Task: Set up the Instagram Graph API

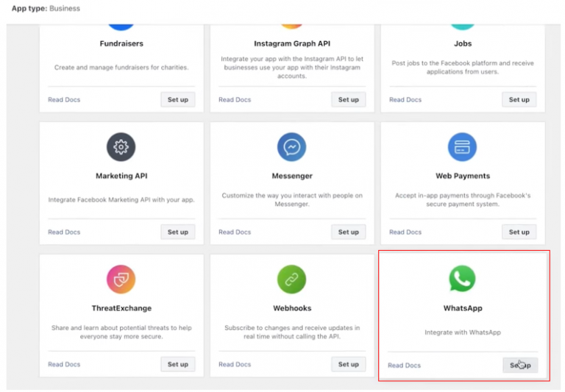Action: [349, 99]
